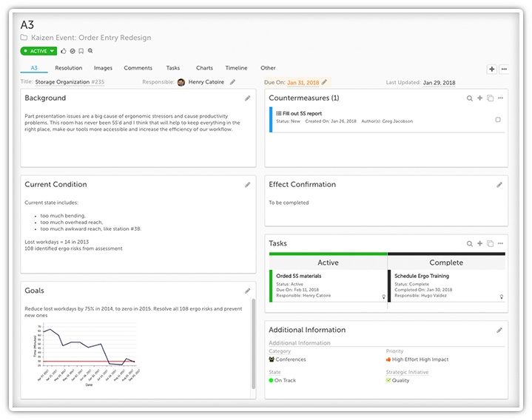Click the folder icon before Kaizen Event
The width and height of the screenshot is (532, 420).
point(24,37)
